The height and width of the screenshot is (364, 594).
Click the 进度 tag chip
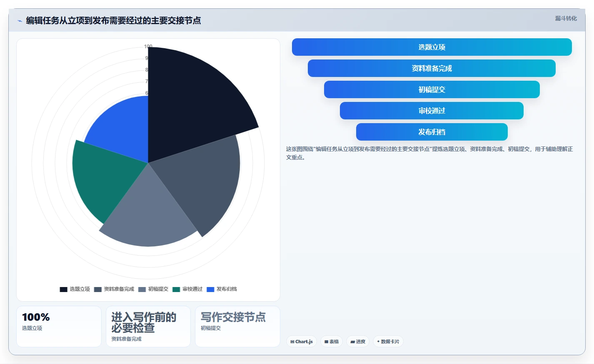(x=358, y=342)
